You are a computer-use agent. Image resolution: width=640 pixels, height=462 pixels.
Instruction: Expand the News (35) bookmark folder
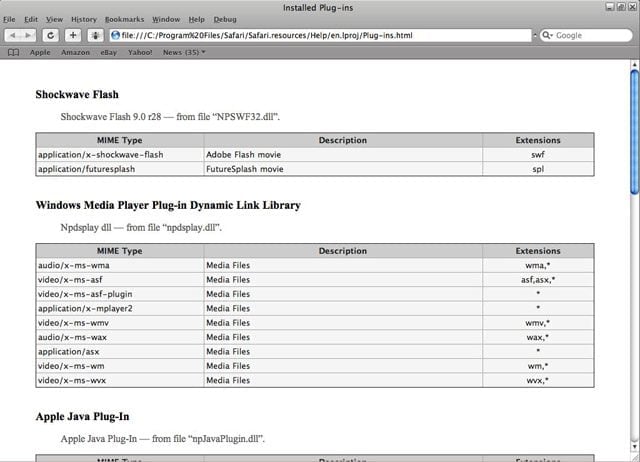point(184,52)
